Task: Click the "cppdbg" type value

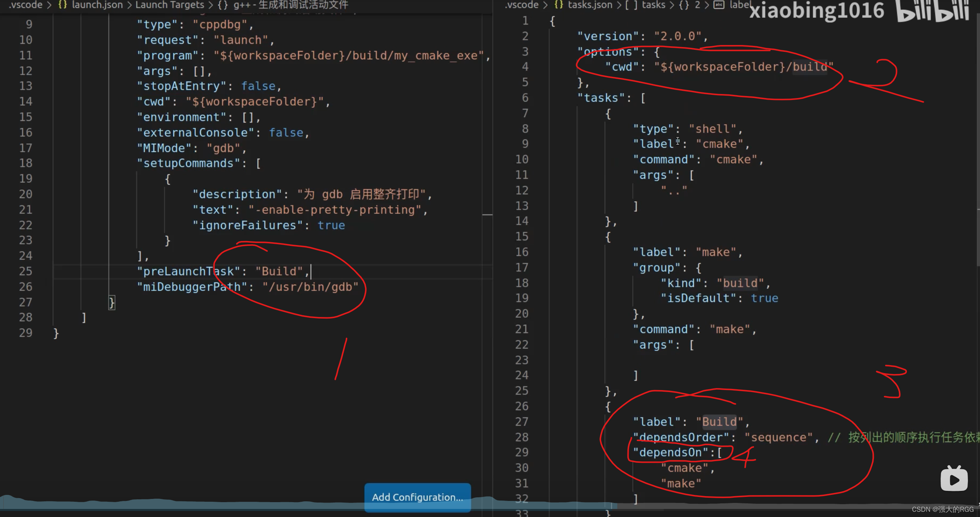Action: [220, 25]
